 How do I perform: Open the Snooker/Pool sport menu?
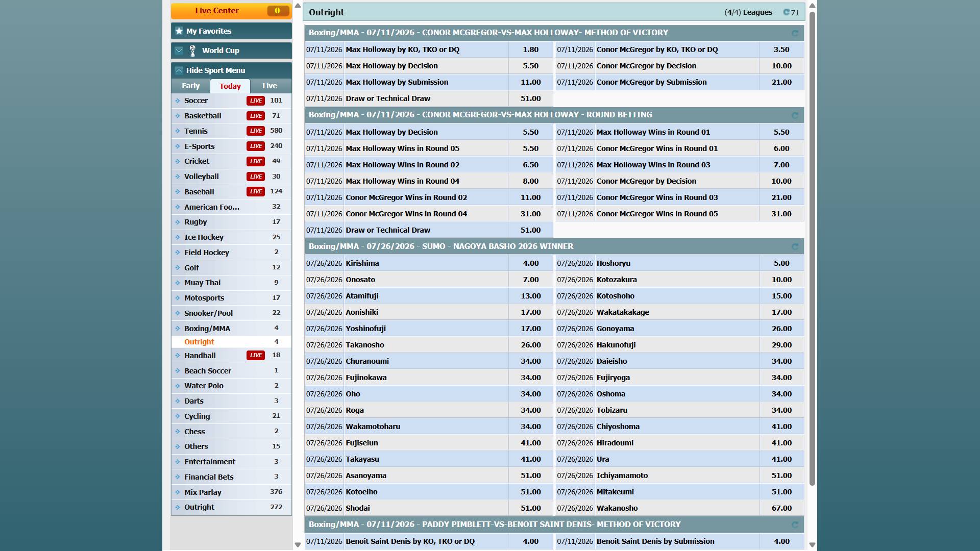click(x=231, y=313)
